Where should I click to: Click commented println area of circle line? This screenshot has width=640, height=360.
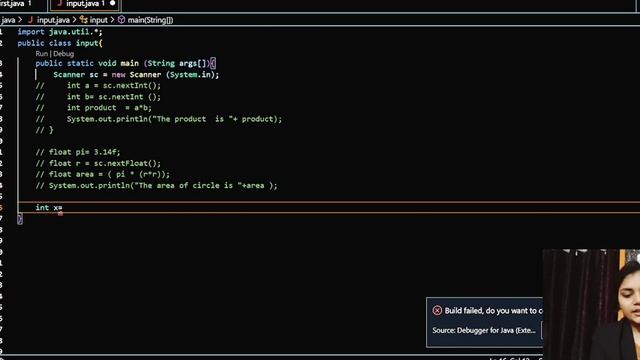pos(157,186)
